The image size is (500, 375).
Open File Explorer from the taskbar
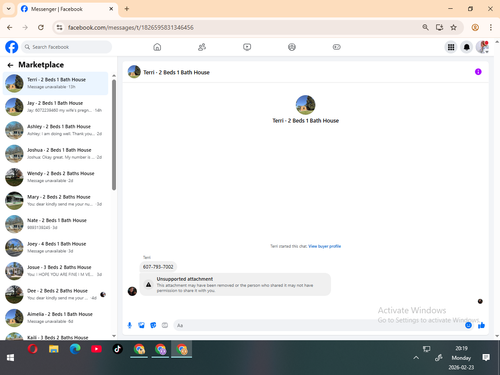(x=54, y=349)
